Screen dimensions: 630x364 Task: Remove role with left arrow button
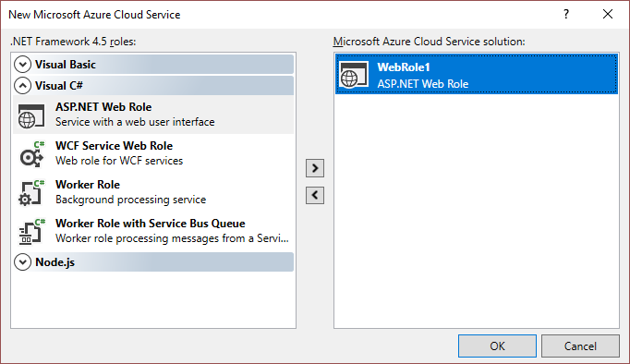coord(315,195)
